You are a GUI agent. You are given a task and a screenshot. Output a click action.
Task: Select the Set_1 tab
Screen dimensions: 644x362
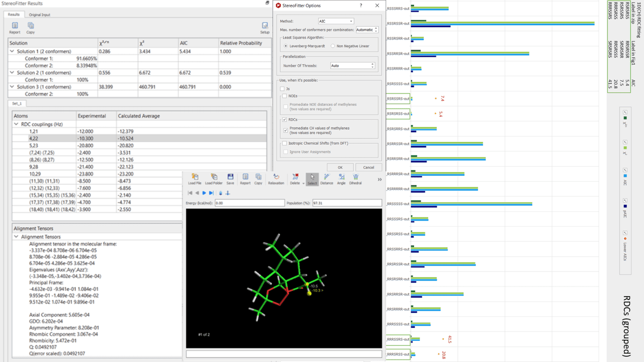point(18,103)
